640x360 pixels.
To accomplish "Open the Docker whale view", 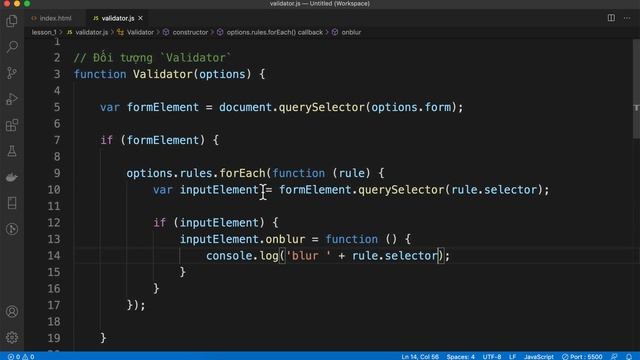I will (x=12, y=177).
